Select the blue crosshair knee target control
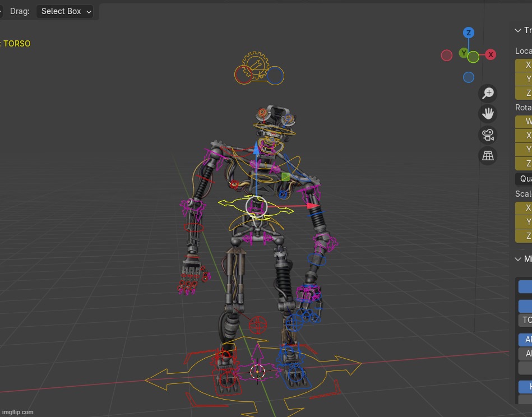This screenshot has width=532, height=417. (294, 323)
